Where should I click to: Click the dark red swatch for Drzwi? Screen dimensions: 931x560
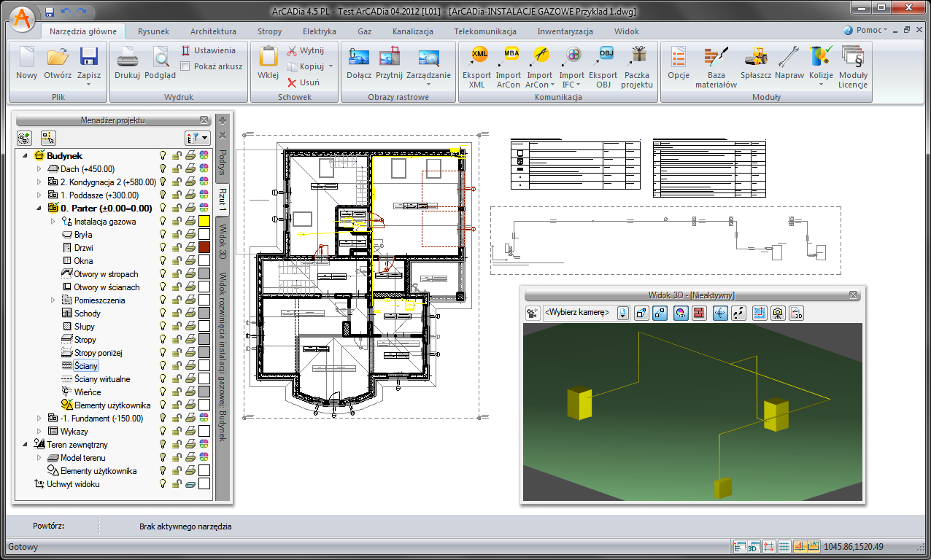coord(204,248)
